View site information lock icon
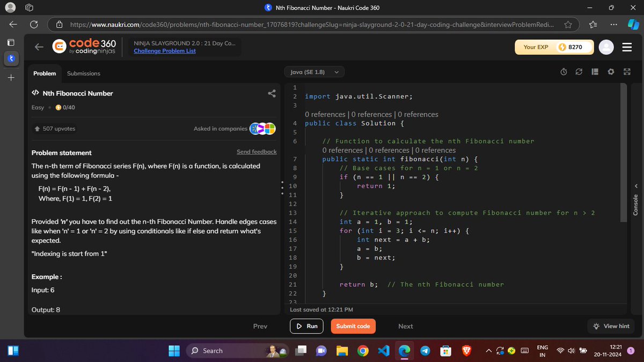The width and height of the screenshot is (644, 362). pyautogui.click(x=60, y=25)
